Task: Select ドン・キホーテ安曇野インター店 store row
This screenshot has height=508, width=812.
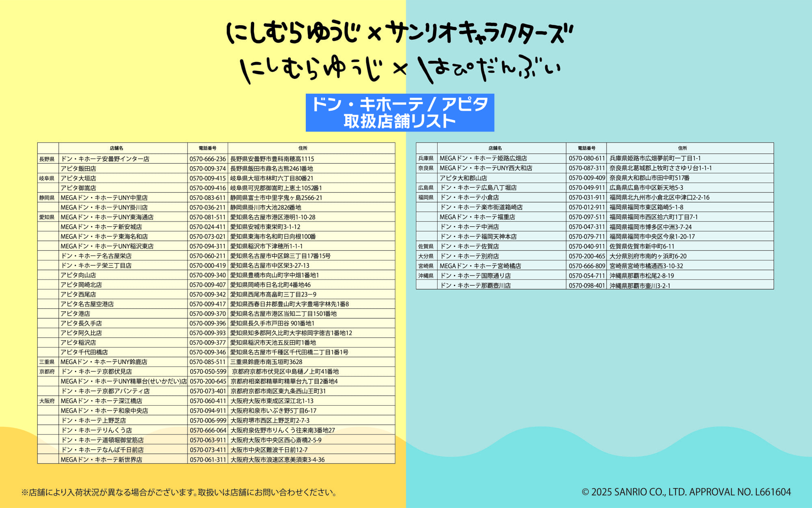Action: (x=105, y=159)
